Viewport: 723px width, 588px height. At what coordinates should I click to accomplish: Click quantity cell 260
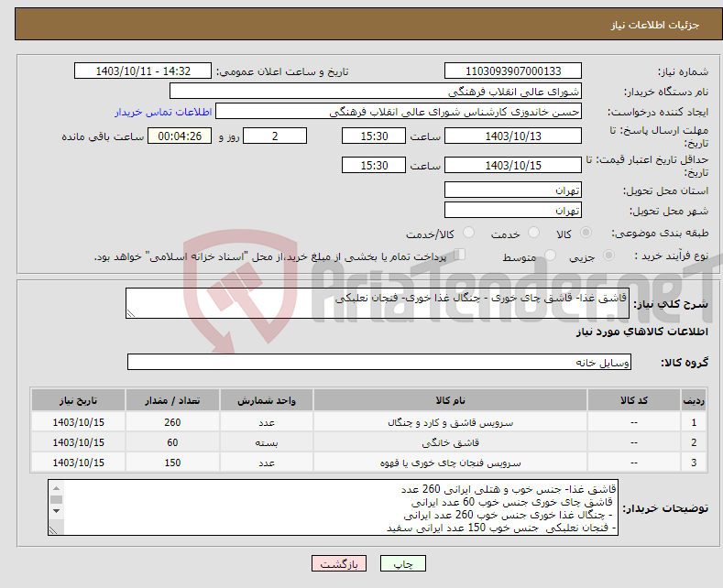point(172,422)
